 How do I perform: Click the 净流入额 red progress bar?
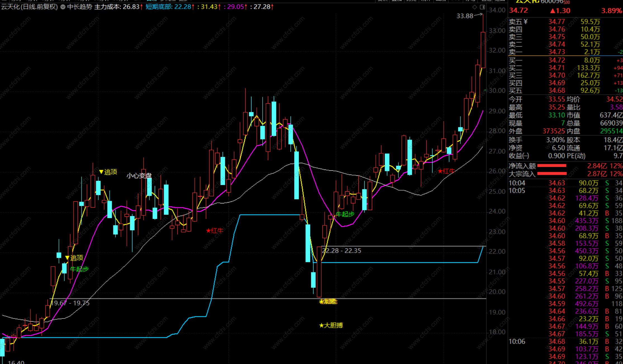pyautogui.click(x=552, y=166)
